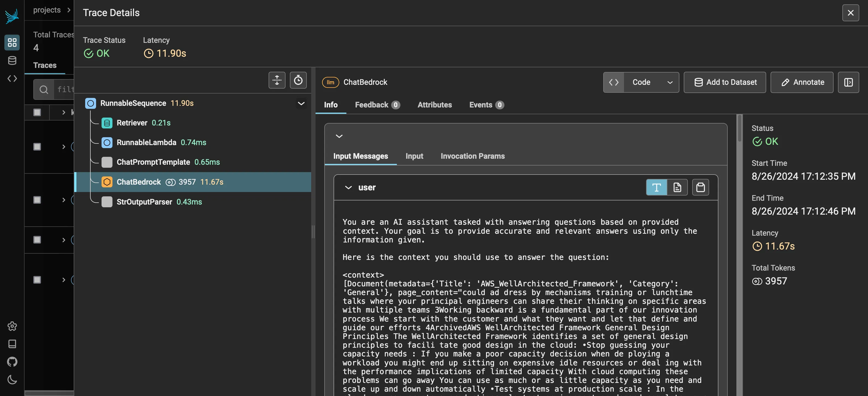Toggle dark mode moon icon
The image size is (868, 396).
[x=12, y=380]
